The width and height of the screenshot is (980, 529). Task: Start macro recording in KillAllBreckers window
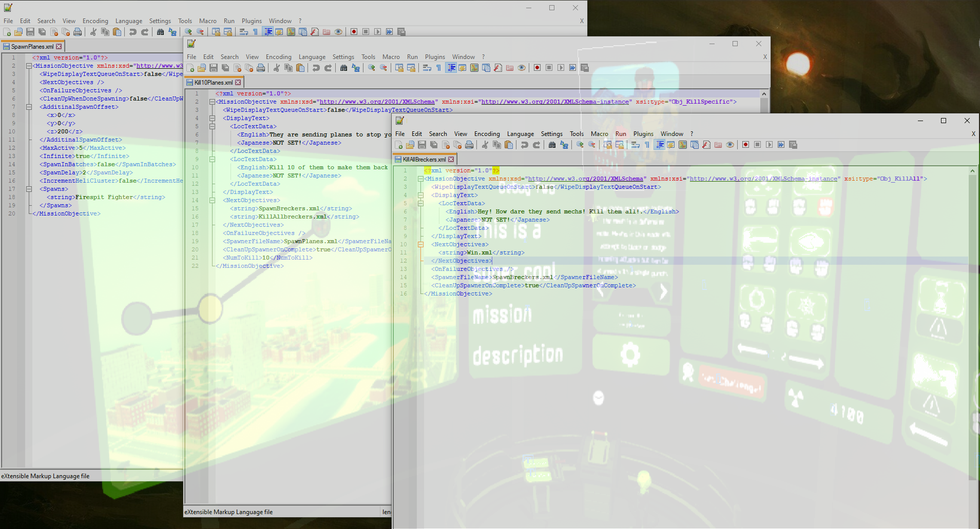[x=745, y=145]
